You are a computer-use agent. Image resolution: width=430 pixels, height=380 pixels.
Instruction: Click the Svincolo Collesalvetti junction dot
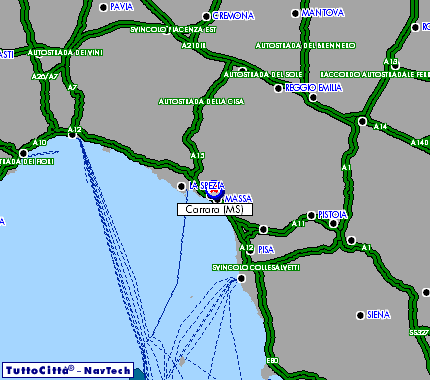242,278
